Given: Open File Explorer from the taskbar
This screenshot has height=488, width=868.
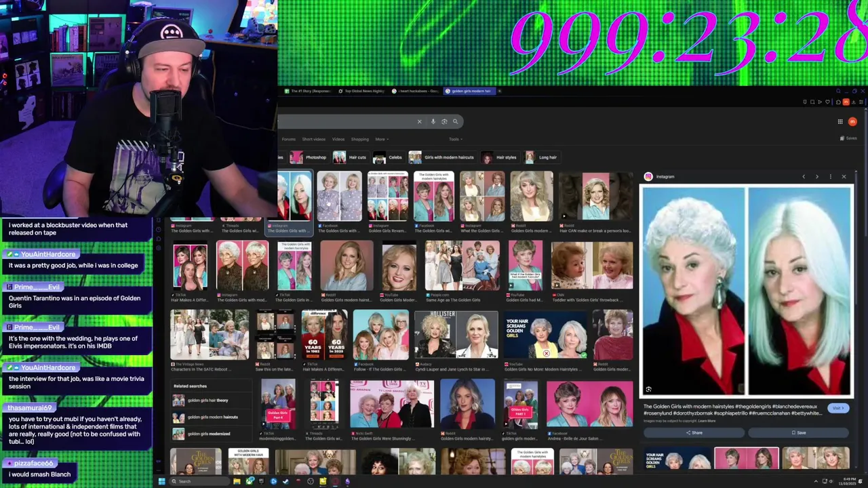Looking at the screenshot, I should pyautogui.click(x=237, y=481).
